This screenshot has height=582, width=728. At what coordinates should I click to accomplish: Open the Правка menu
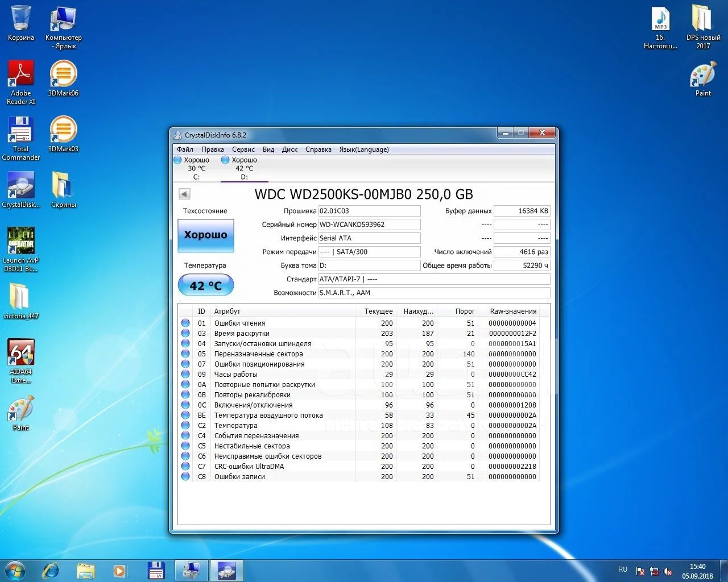(213, 149)
